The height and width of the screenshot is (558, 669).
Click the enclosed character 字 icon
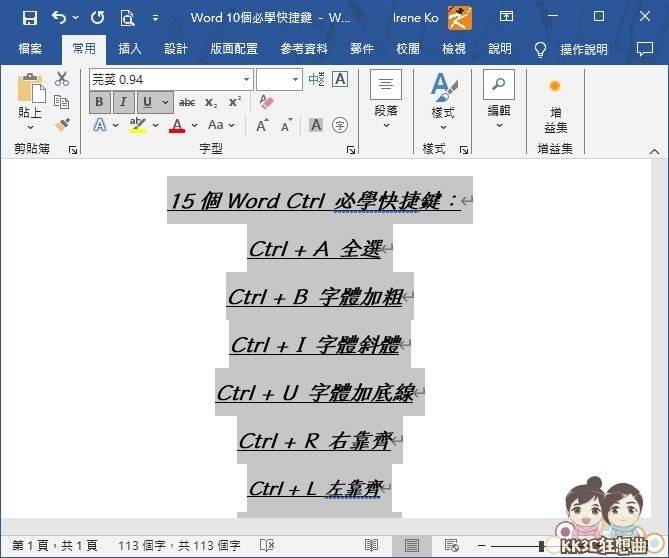point(340,125)
